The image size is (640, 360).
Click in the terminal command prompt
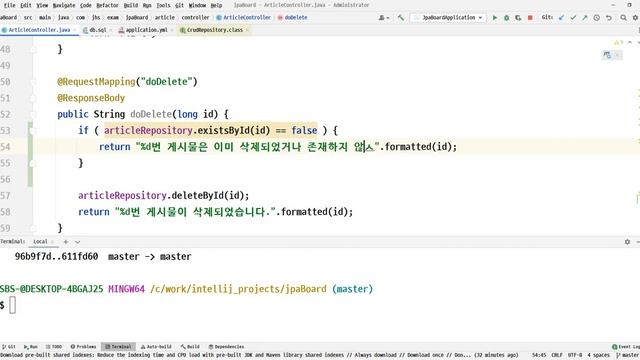pyautogui.click(x=13, y=305)
